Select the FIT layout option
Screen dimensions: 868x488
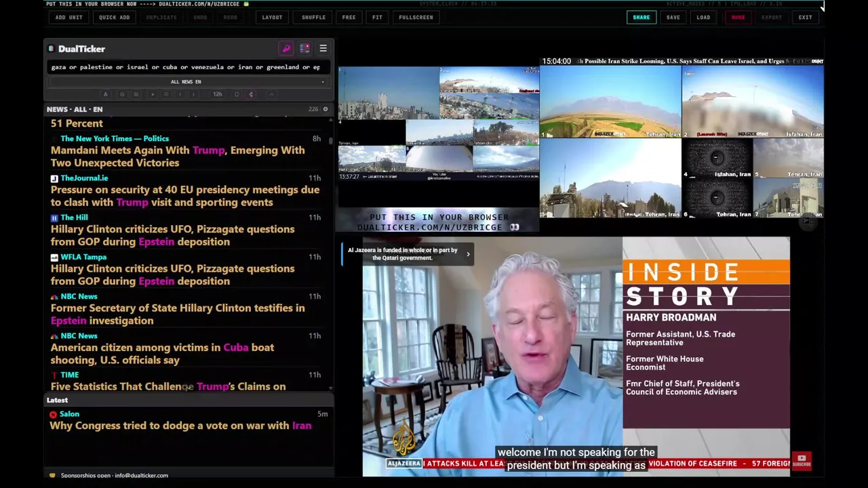click(x=377, y=18)
